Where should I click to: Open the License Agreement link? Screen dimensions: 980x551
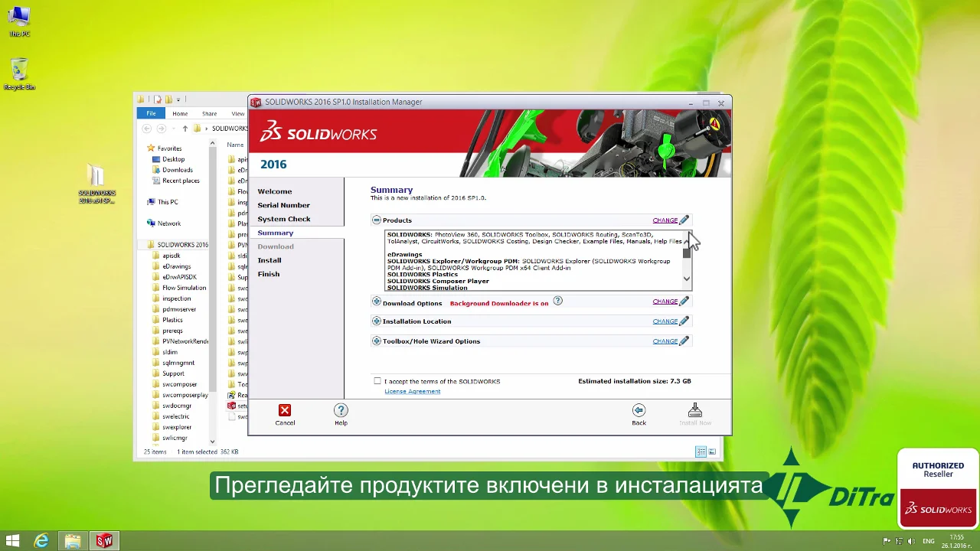pos(413,391)
